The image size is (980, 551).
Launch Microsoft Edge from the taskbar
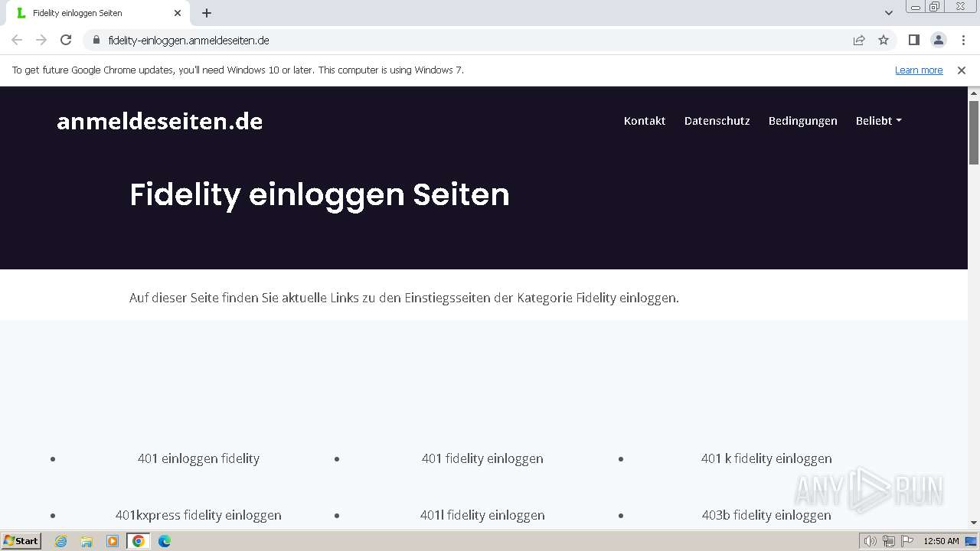165,541
